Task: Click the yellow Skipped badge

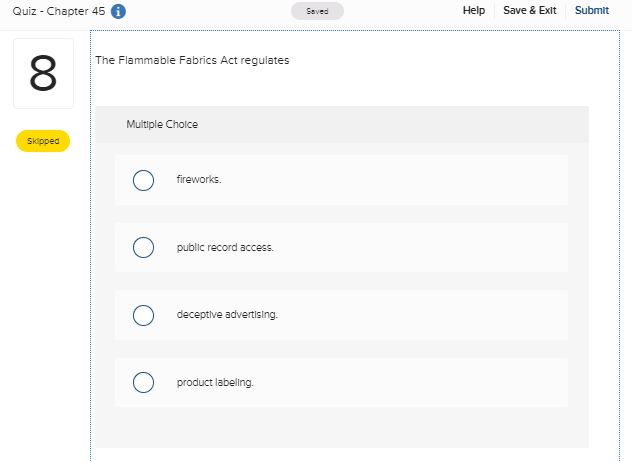Action: point(43,141)
